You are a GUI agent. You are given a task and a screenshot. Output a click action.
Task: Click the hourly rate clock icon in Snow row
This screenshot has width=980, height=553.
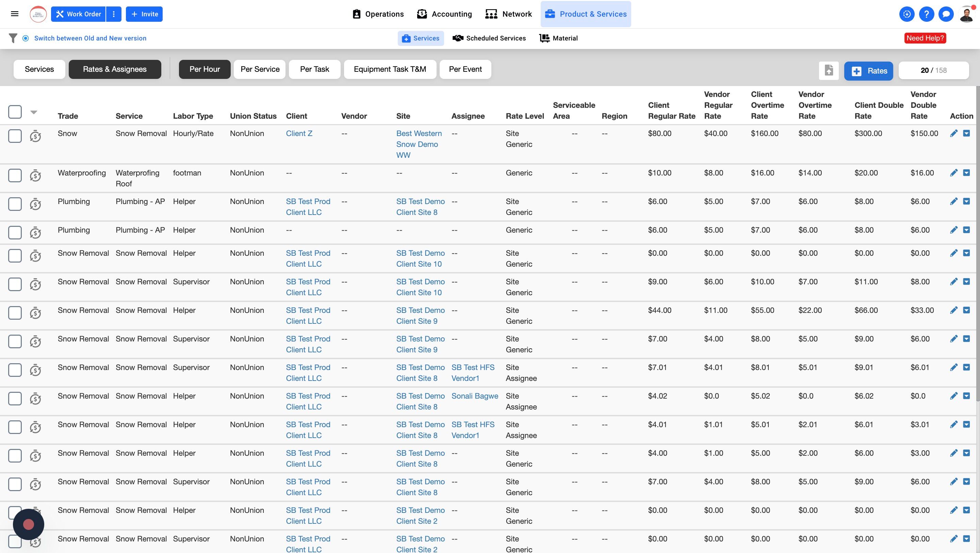coord(35,136)
